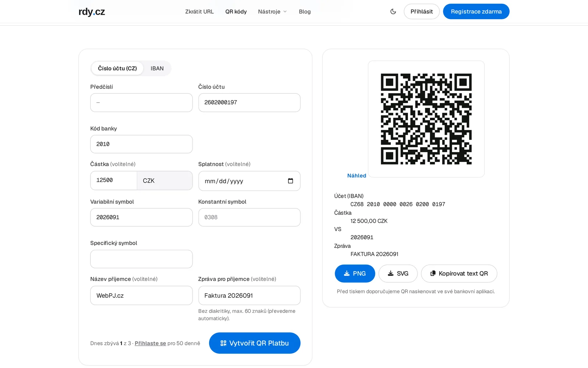Open the date picker calendar icon
The height and width of the screenshot is (368, 588).
point(290,181)
